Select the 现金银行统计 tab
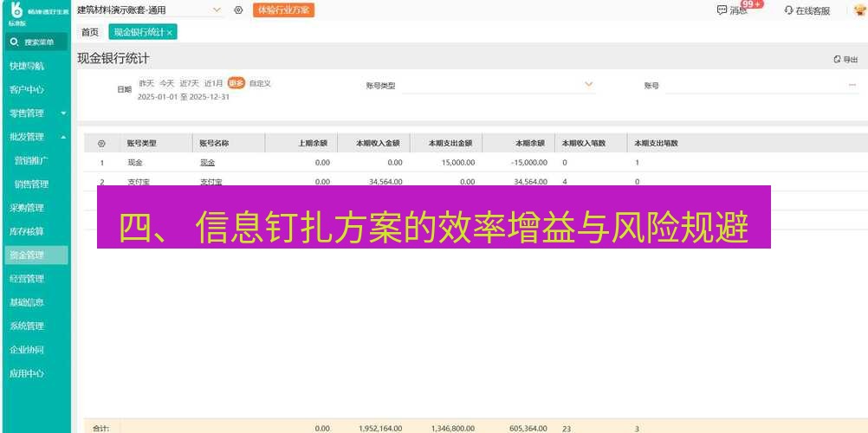 coord(139,33)
